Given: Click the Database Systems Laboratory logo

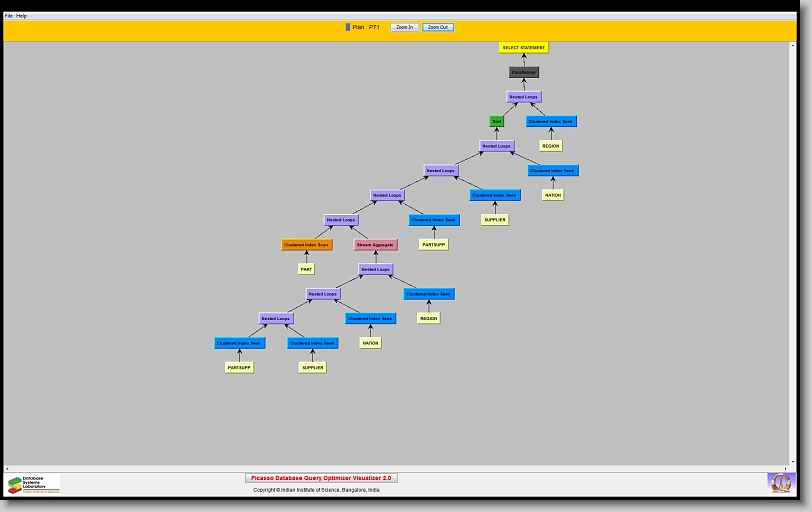Looking at the screenshot, I should [33, 484].
